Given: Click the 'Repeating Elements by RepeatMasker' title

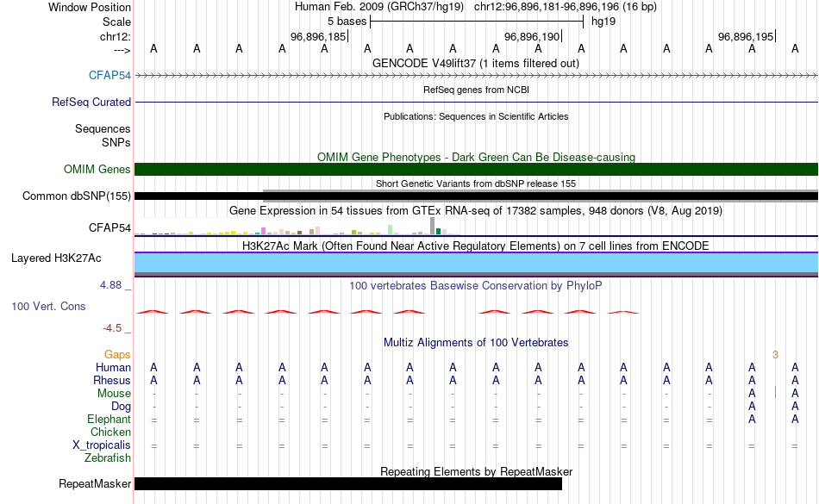Looking at the screenshot, I should click(x=476, y=471).
